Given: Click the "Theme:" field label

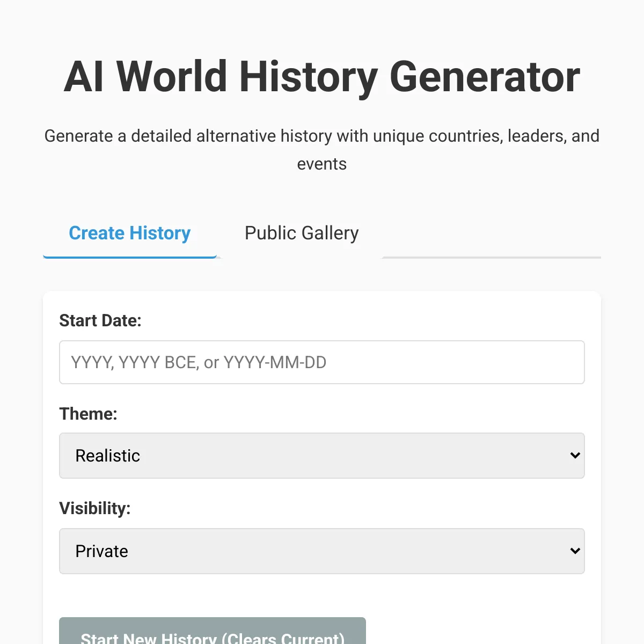Looking at the screenshot, I should [x=88, y=414].
